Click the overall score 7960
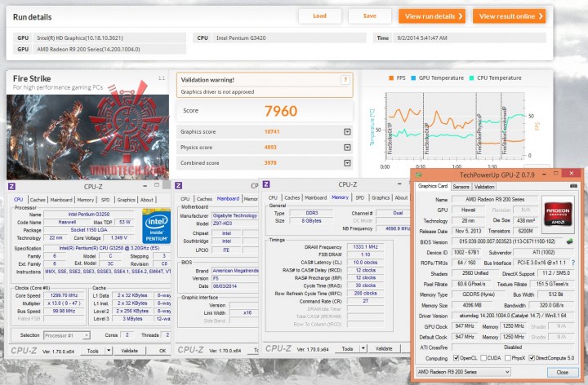This screenshot has width=588, height=385. [x=280, y=111]
